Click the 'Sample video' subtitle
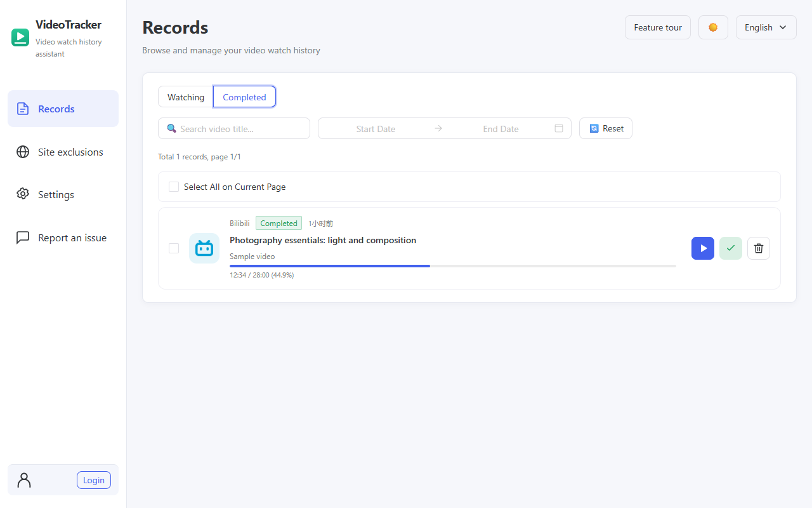This screenshot has width=812, height=508. tap(252, 257)
